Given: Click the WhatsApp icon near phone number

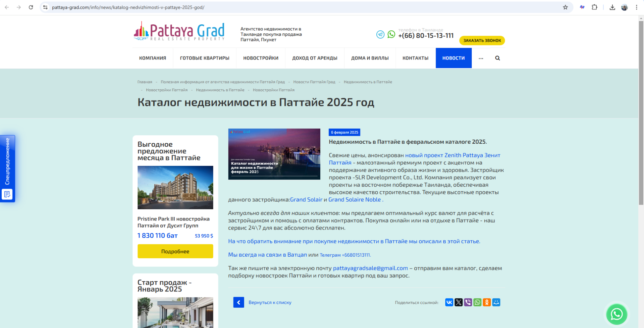Looking at the screenshot, I should coord(391,34).
